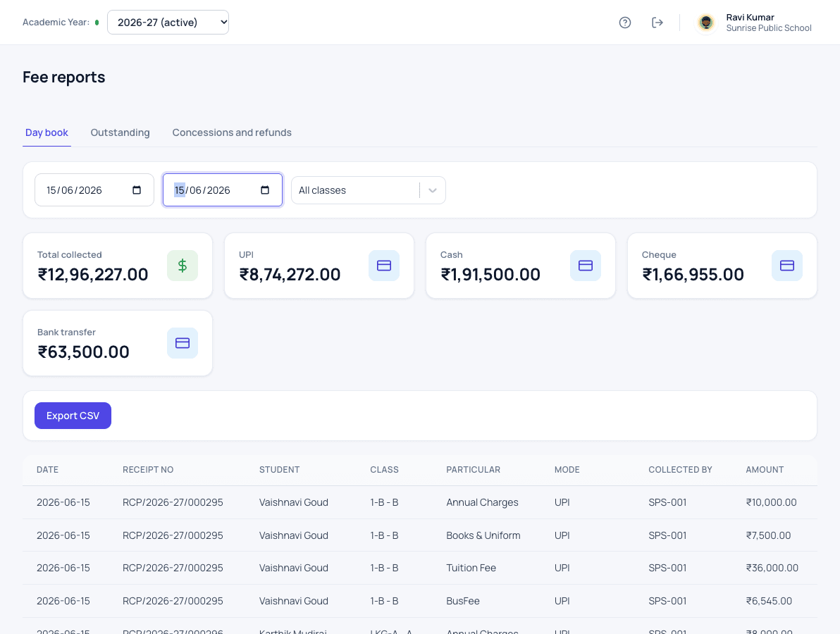Click the card icon on Cheque card
Screen dimensions: 840x634
[x=787, y=266]
